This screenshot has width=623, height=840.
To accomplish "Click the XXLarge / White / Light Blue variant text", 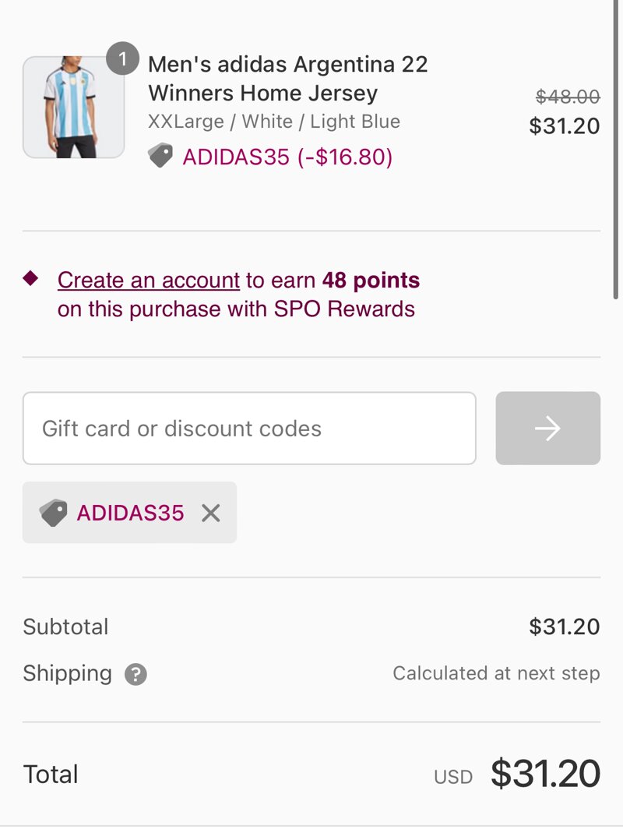I will coord(274,122).
